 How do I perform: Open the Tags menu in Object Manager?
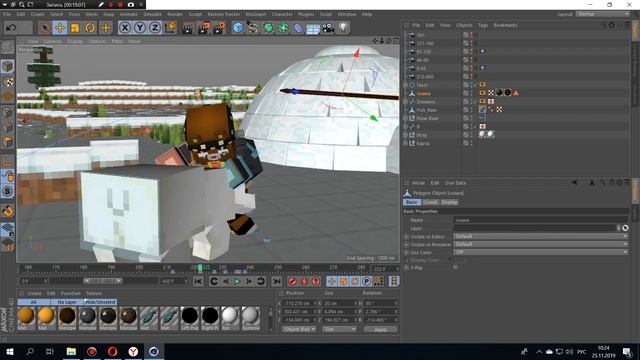[x=483, y=25]
